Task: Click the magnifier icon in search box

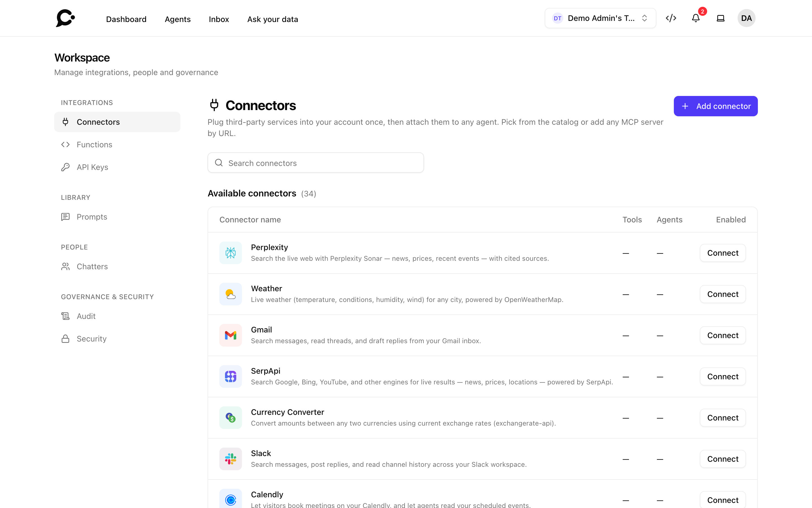Action: 219,163
